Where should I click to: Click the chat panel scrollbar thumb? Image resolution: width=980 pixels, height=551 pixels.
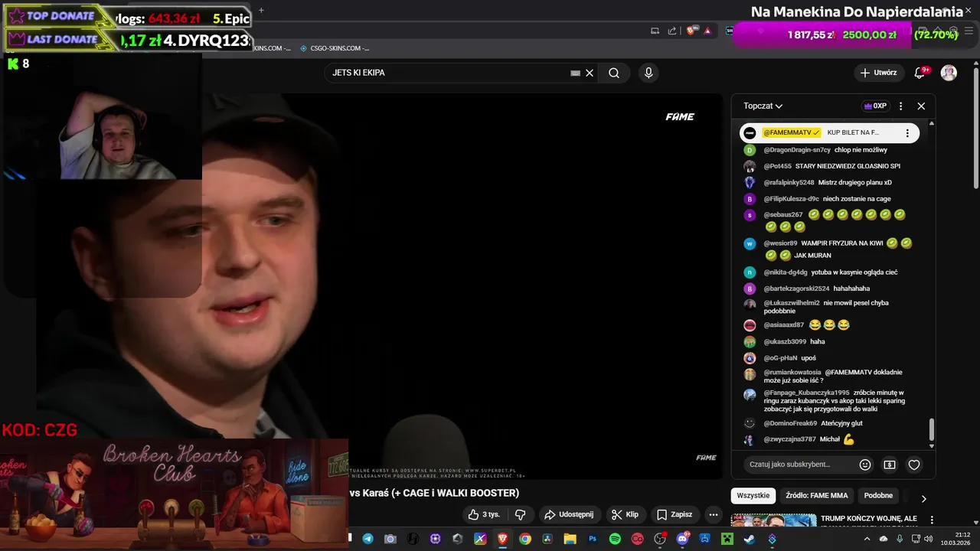(931, 429)
